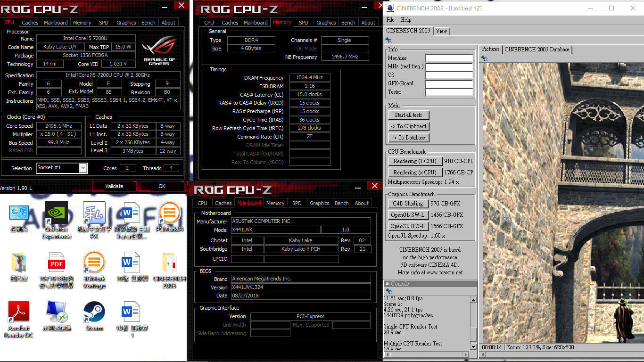Viewport: 644px width, 362px height.
Task: Click the OS input field
Action: (449, 75)
